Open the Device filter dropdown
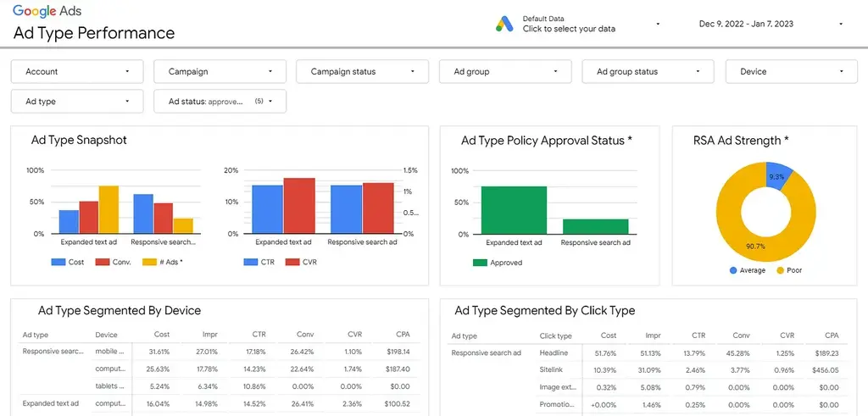This screenshot has width=868, height=416. click(791, 72)
